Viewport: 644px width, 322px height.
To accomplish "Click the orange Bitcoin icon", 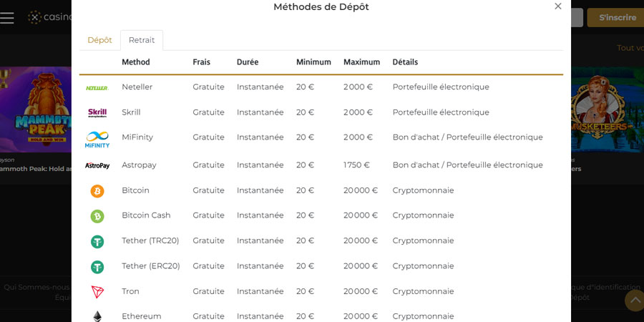I will tap(97, 191).
